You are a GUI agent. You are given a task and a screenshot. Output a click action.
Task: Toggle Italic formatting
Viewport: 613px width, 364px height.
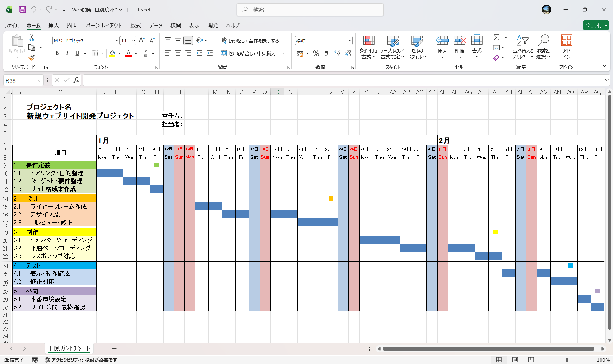point(67,53)
